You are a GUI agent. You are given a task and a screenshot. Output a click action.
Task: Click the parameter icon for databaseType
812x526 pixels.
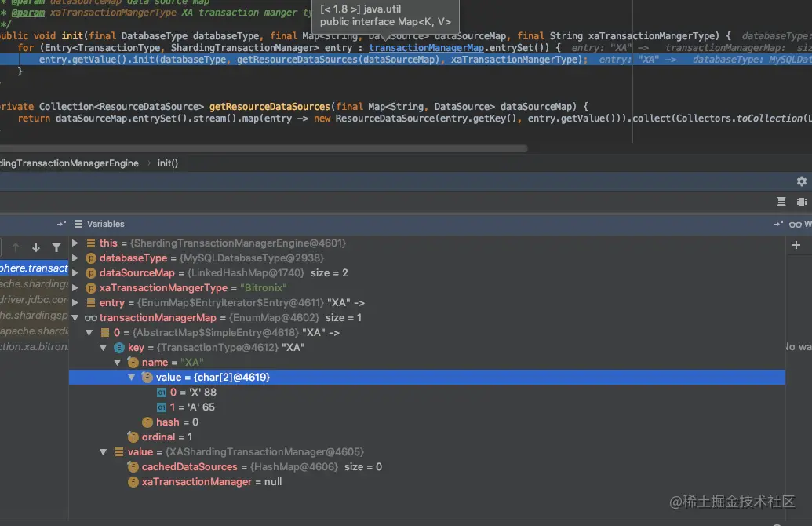tap(91, 258)
